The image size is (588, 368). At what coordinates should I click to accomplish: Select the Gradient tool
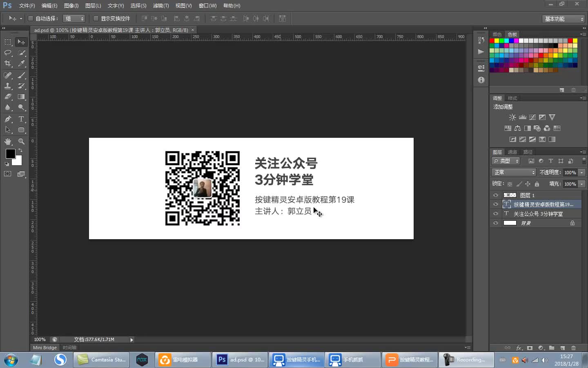coord(21,97)
